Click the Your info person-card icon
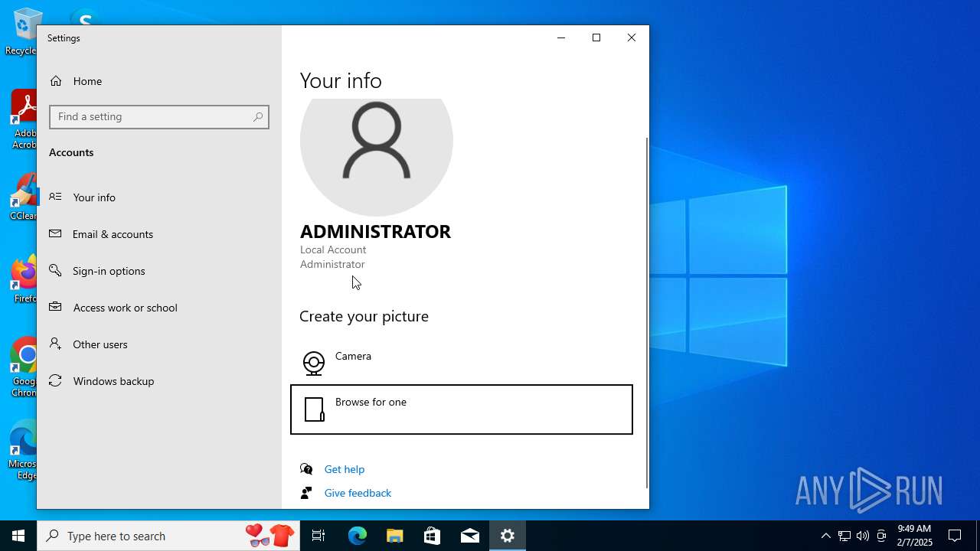This screenshot has height=551, width=980. tap(55, 197)
